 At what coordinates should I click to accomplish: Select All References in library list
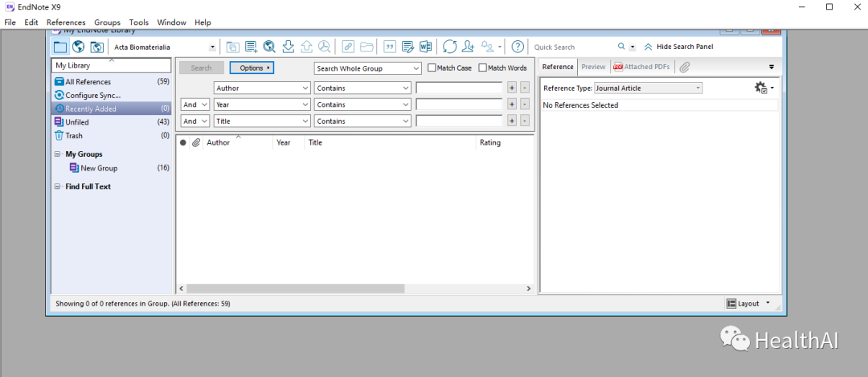(x=111, y=82)
